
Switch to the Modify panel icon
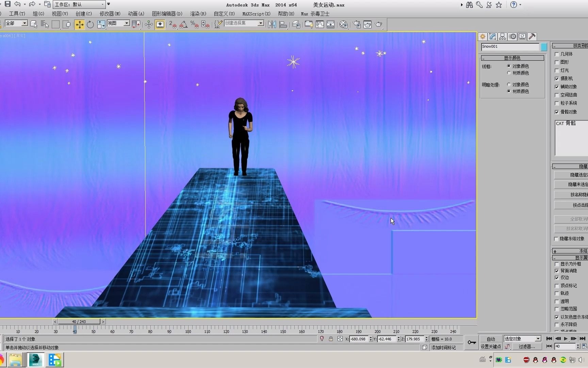[x=493, y=36]
